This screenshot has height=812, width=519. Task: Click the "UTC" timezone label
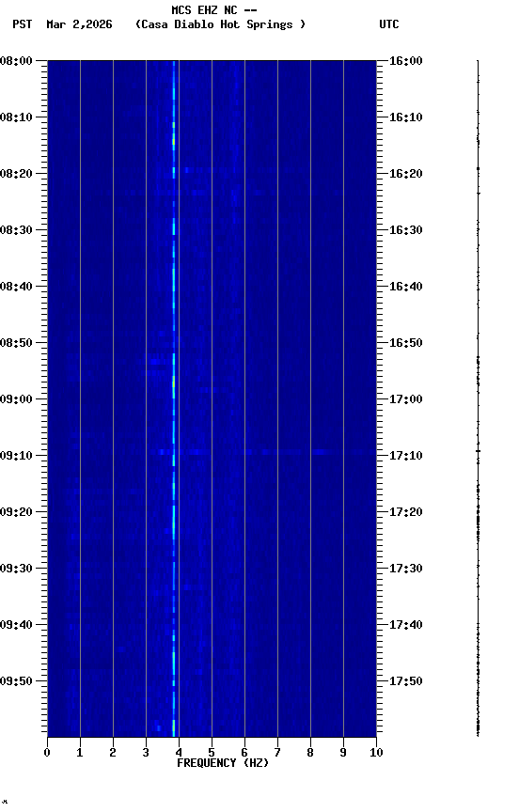389,24
